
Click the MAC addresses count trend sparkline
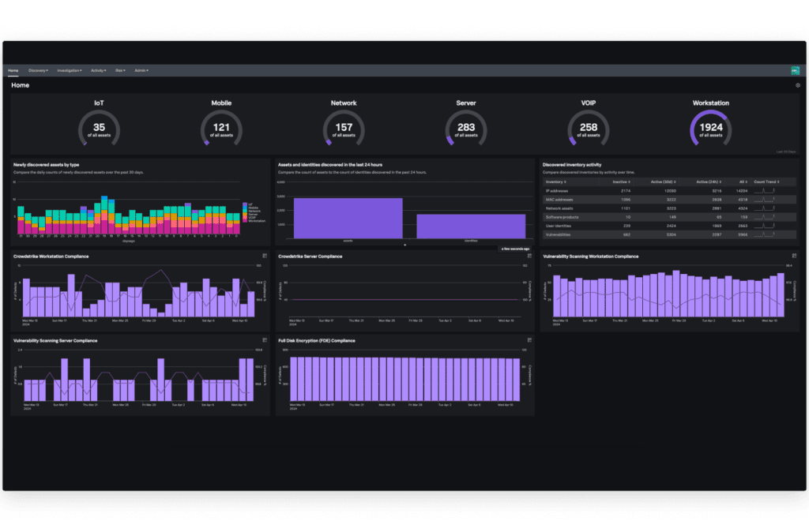(764, 200)
